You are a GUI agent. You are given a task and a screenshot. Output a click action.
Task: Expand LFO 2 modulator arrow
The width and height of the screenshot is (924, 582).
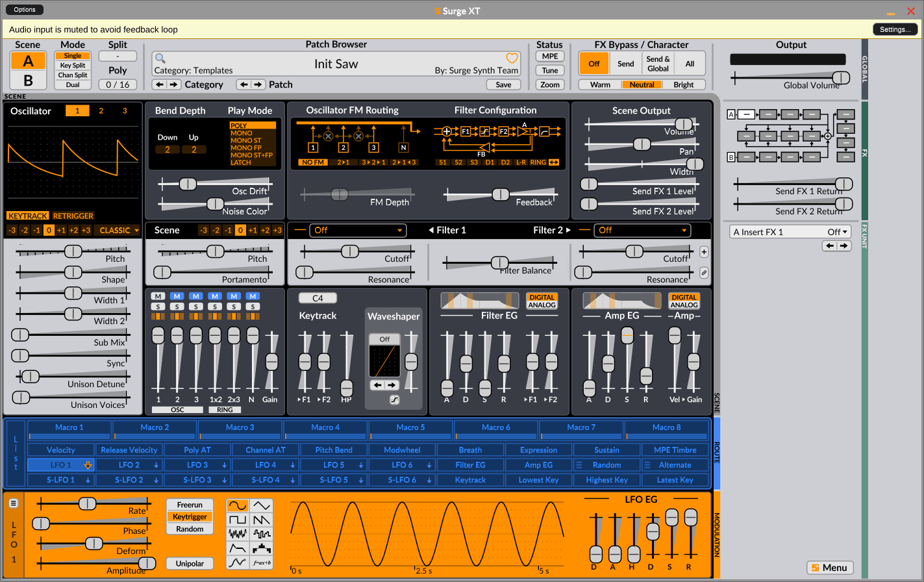[x=156, y=465]
